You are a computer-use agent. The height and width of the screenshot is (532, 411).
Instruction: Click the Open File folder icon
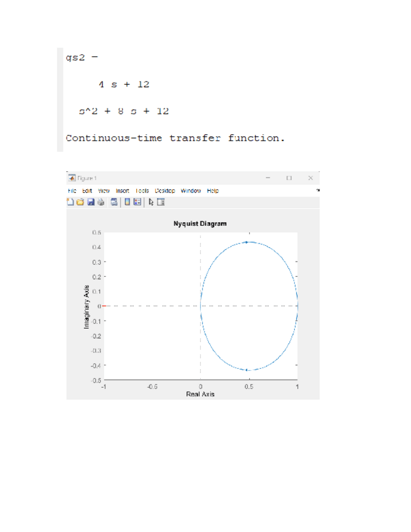pyautogui.click(x=80, y=202)
